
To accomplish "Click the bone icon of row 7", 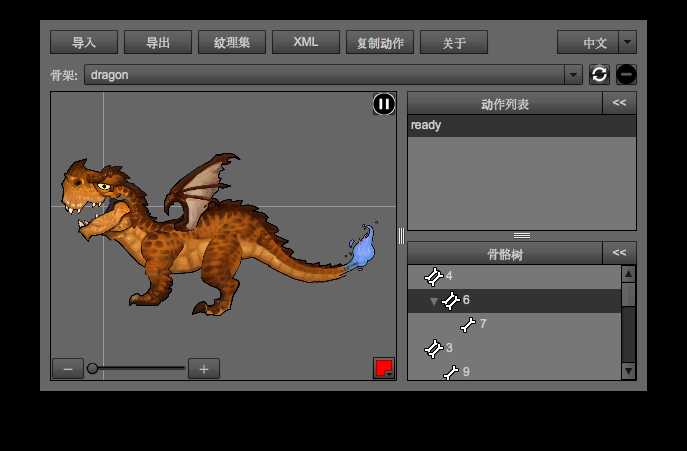I will (468, 325).
